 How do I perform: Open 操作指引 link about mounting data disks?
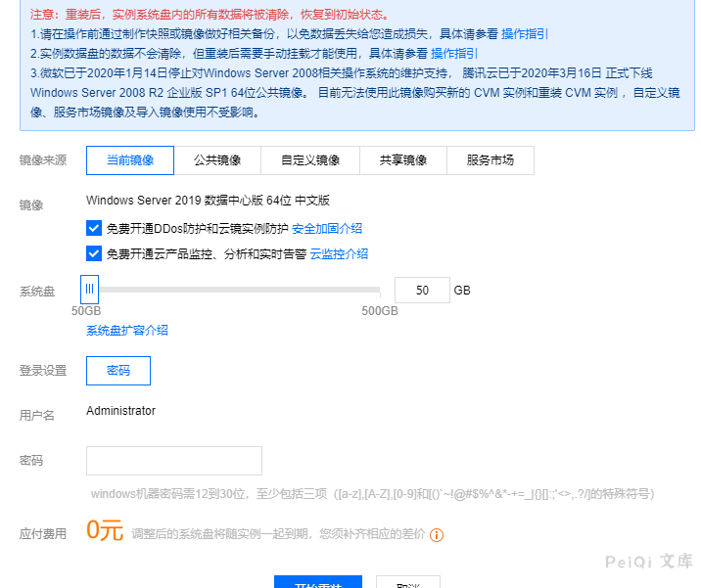454,53
